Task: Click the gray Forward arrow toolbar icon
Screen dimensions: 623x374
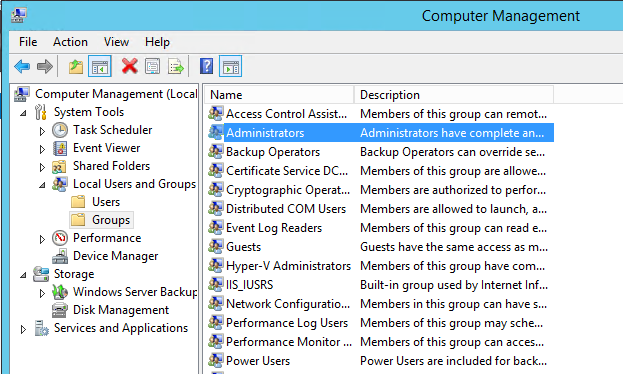Action: [x=44, y=66]
